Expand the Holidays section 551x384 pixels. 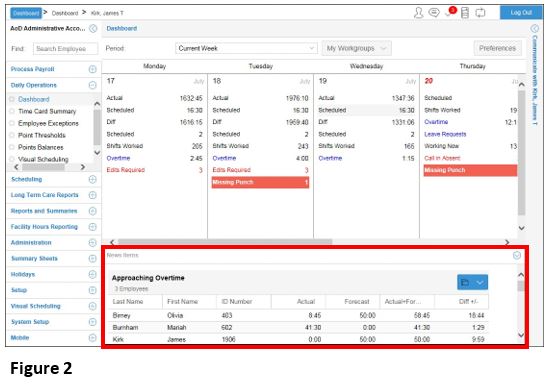click(x=92, y=274)
